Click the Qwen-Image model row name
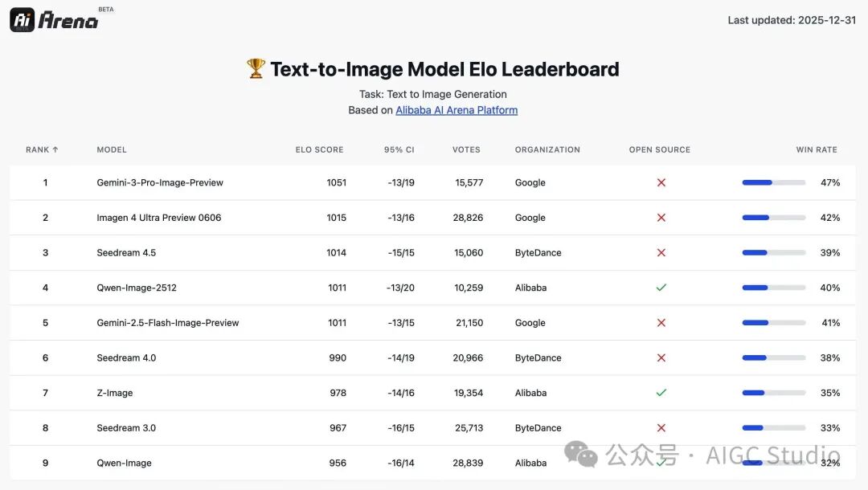This screenshot has width=868, height=490. click(x=124, y=463)
